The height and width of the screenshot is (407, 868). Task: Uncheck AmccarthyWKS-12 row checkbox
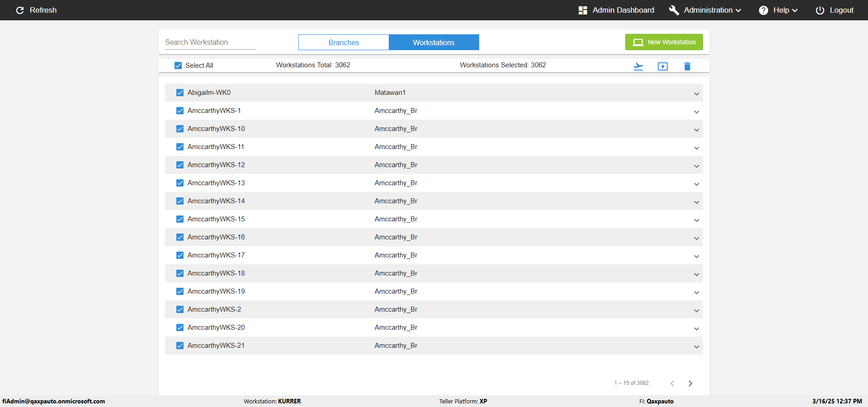(x=180, y=165)
